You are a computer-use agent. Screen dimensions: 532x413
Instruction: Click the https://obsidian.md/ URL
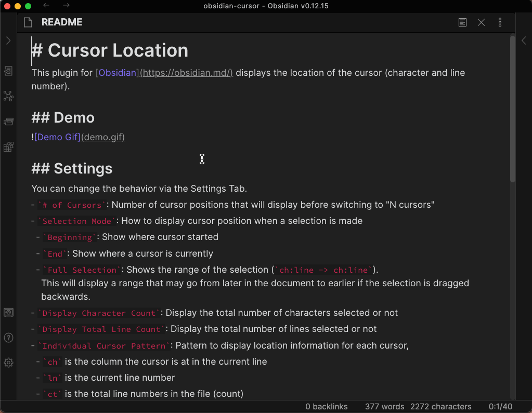click(x=186, y=73)
